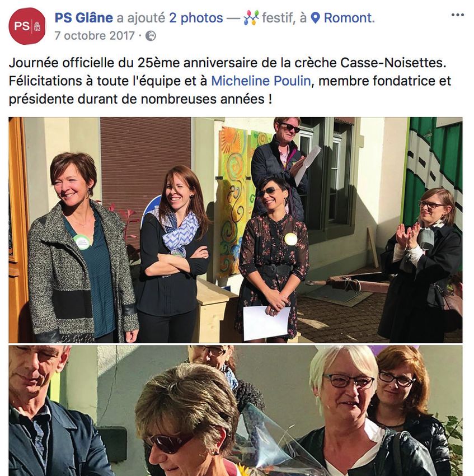Open the PS Glâne page name link
The width and height of the screenshot is (474, 476).
tap(84, 18)
